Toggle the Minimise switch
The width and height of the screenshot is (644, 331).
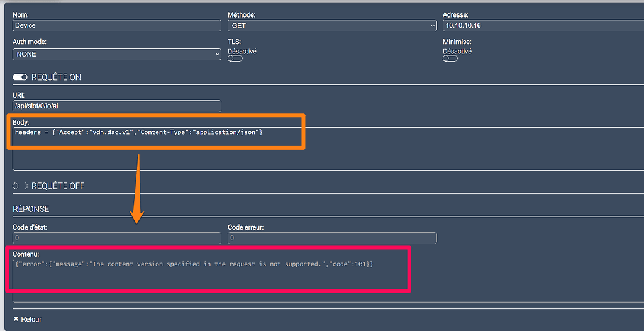click(450, 59)
